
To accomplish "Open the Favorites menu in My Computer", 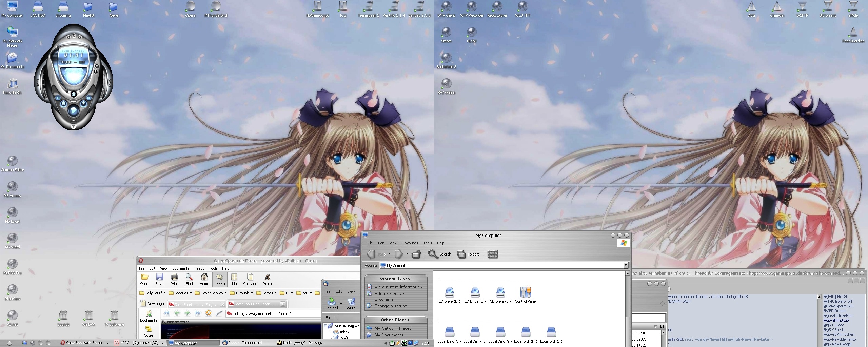I will [x=410, y=243].
